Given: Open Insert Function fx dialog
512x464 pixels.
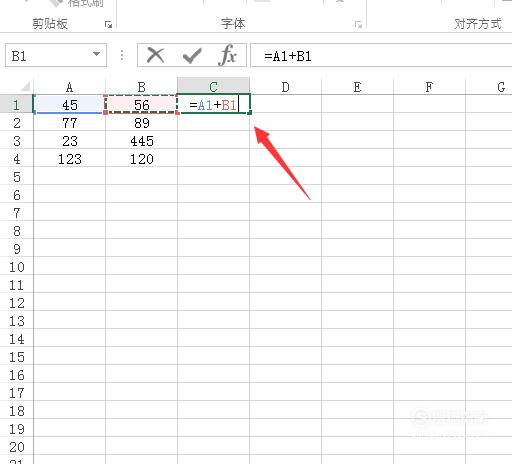Looking at the screenshot, I should point(228,55).
